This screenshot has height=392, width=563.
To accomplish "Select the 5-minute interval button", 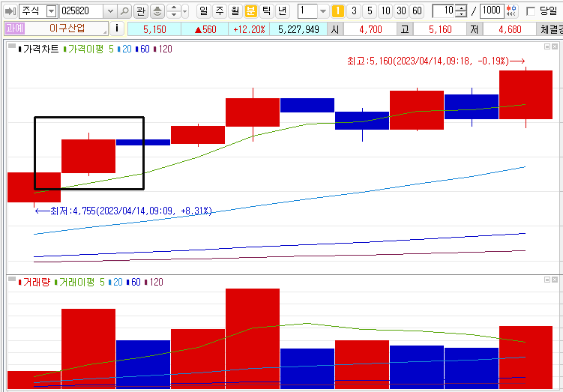I will point(370,11).
